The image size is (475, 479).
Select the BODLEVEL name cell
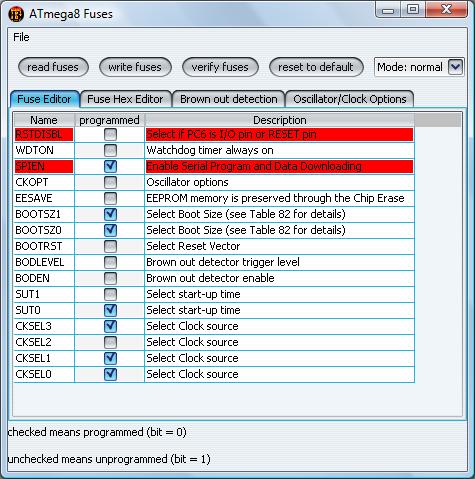44,262
